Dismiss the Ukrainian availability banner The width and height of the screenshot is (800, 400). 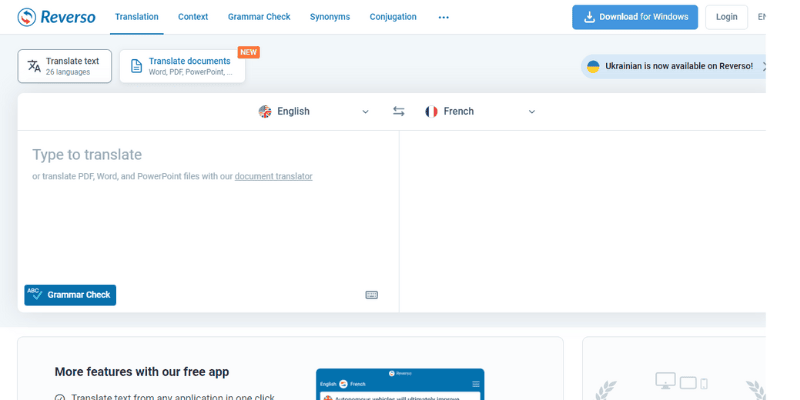click(764, 66)
